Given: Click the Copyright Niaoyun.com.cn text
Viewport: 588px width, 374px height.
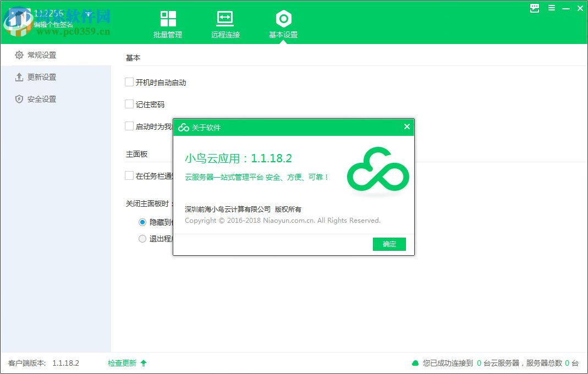Looking at the screenshot, I should coord(282,221).
